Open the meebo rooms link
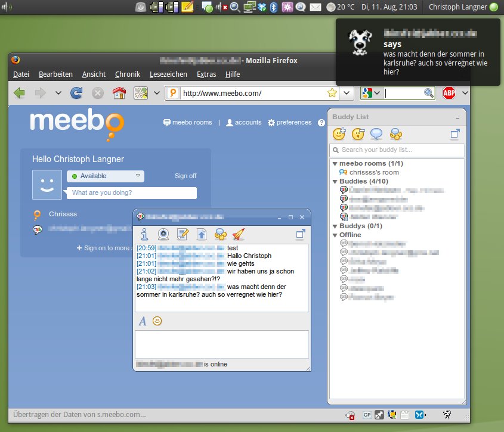This screenshot has width=504, height=432. (x=188, y=122)
